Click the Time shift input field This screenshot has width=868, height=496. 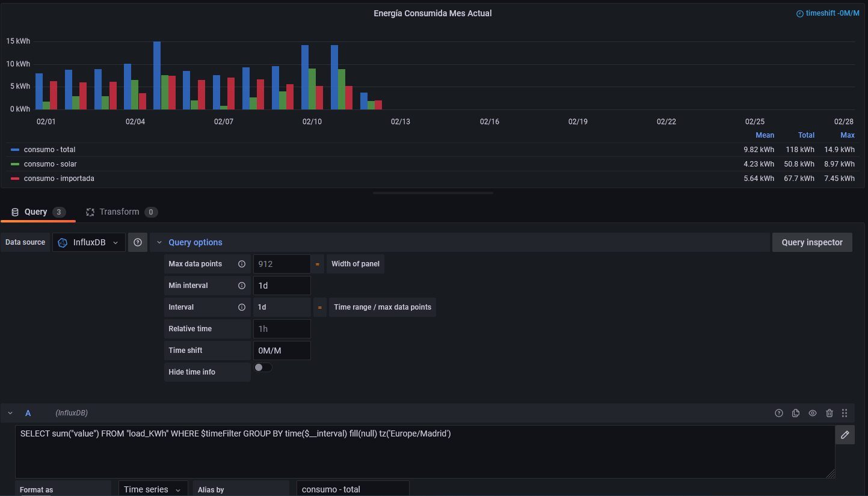click(282, 351)
